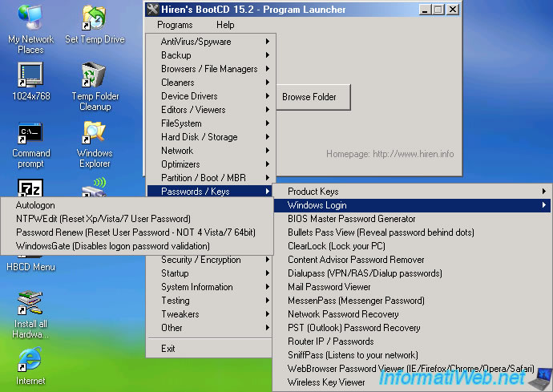Open the Help menu
Viewport: 553px width, 392px height.
225,25
